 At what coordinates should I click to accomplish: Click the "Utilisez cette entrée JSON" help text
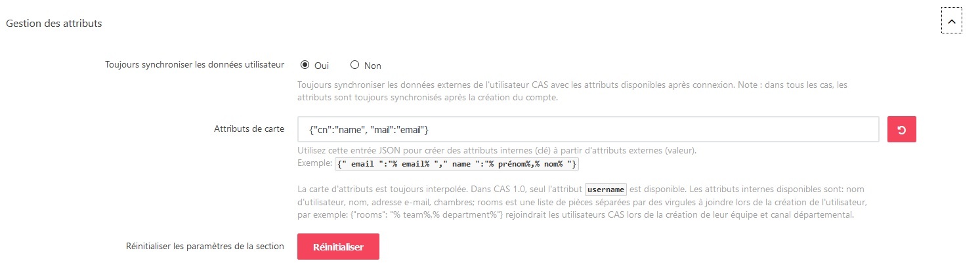click(497, 150)
